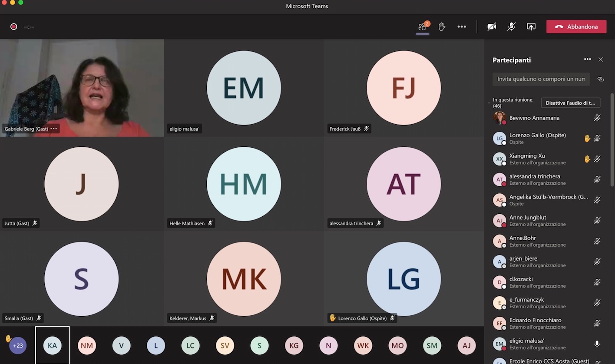Click Anne.Bohr's muted mic icon
This screenshot has height=364, width=615.
pyautogui.click(x=597, y=241)
